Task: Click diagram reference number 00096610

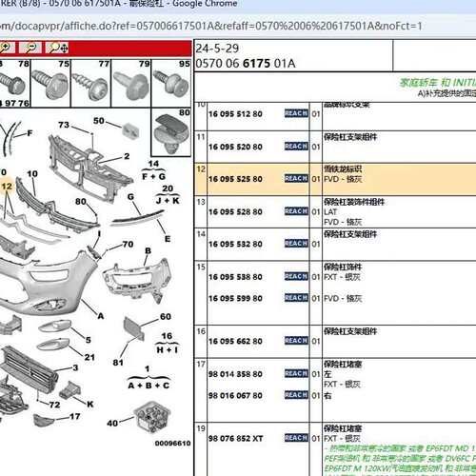Action: pos(173,443)
